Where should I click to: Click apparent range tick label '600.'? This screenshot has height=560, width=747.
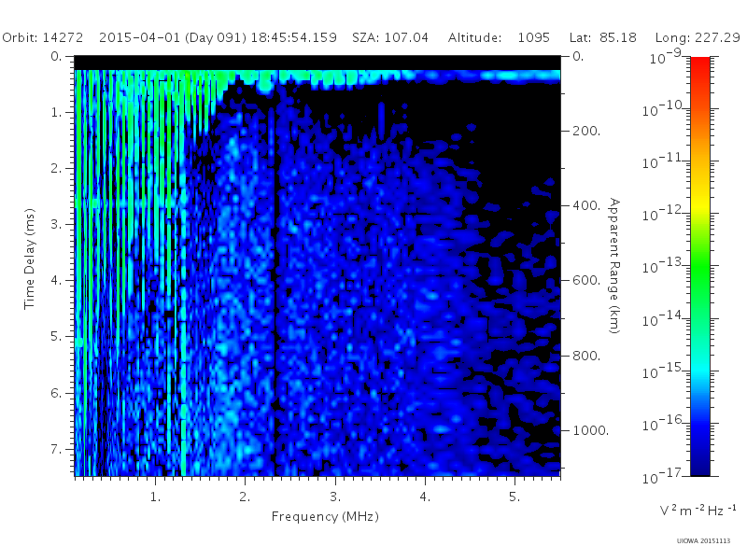(x=586, y=280)
